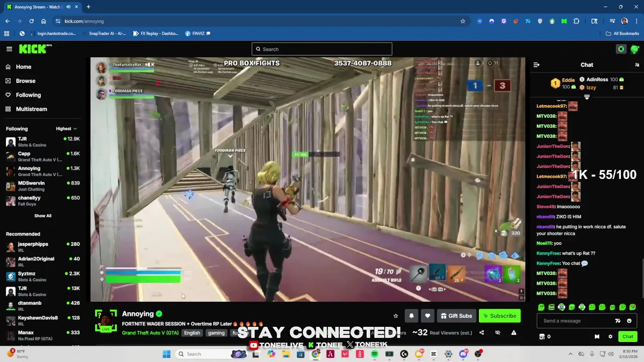The height and width of the screenshot is (362, 644).
Task: Share the stream via share icon
Action: click(x=481, y=332)
